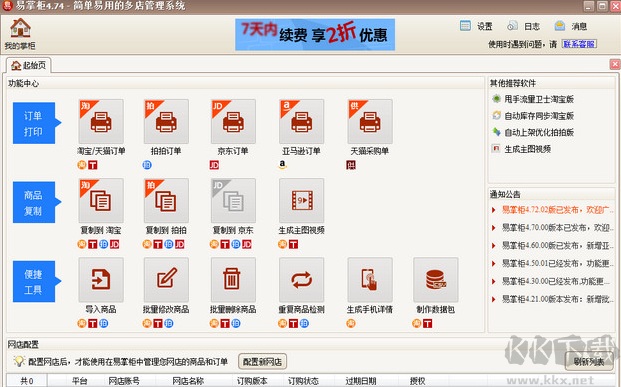Screen dimensions: 621x387
Task: Click the 7天内续费享2折优惠 banner
Action: point(315,34)
